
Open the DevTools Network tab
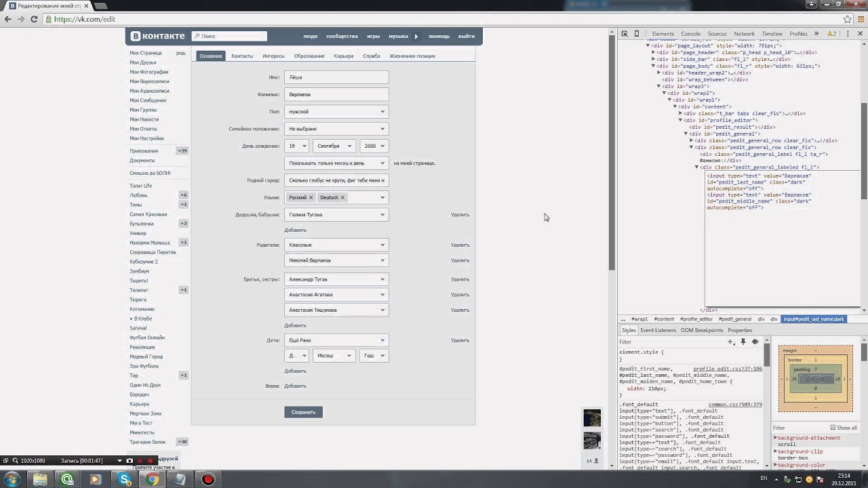click(x=744, y=34)
